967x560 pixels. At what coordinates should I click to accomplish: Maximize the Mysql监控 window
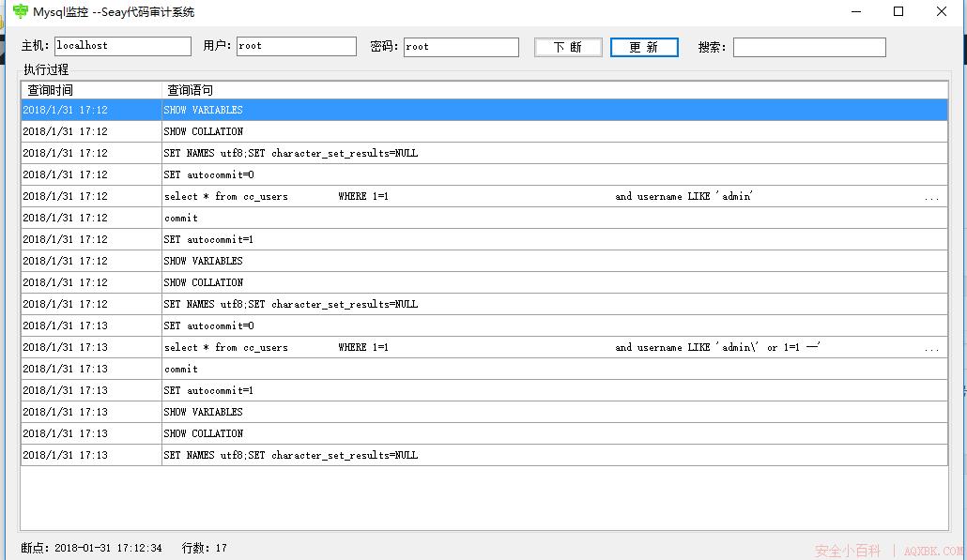coord(898,11)
